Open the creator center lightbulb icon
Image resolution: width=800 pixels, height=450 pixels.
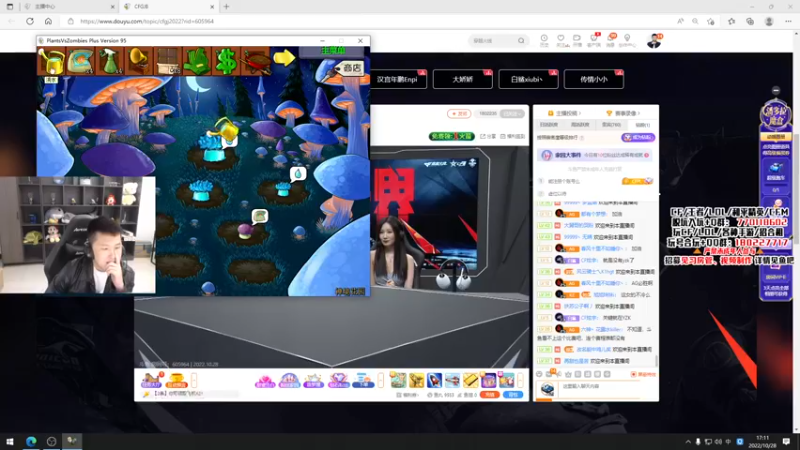627,40
